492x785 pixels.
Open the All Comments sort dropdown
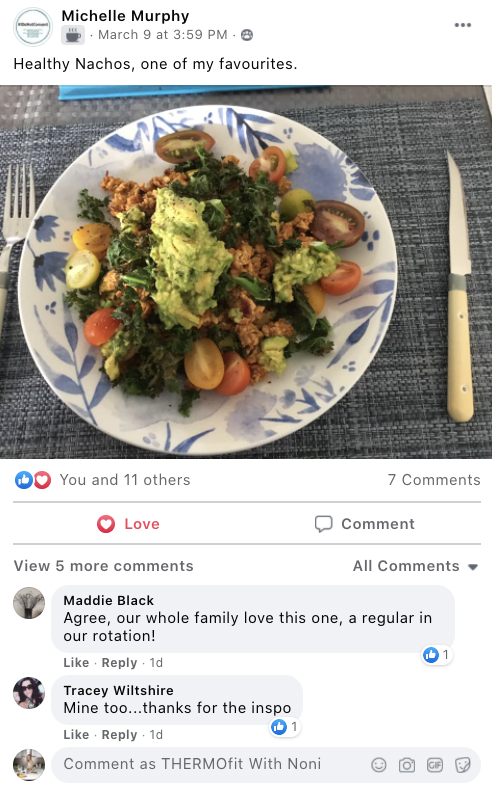coord(415,566)
